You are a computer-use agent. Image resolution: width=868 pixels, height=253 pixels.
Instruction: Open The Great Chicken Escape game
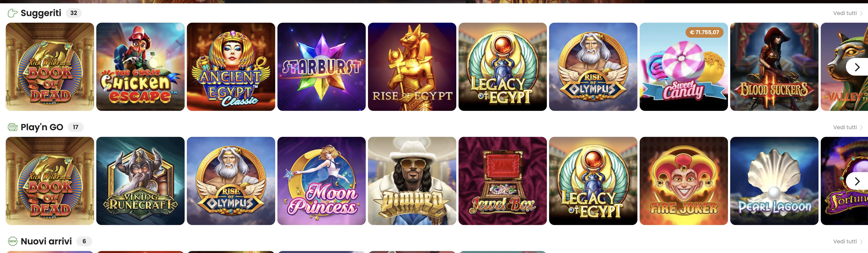[140, 67]
